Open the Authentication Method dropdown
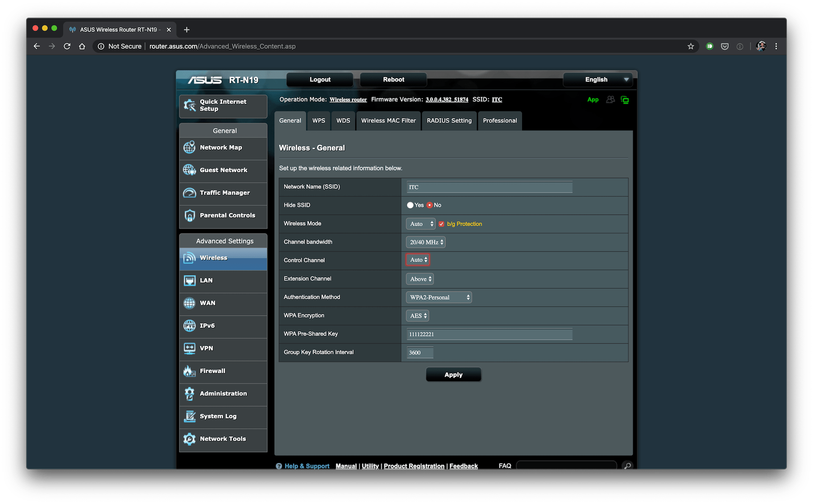 439,297
